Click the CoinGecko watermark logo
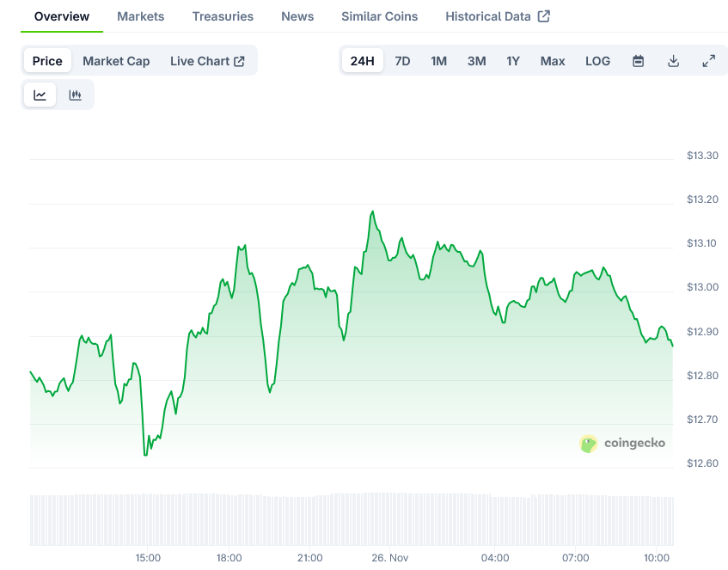Image resolution: width=728 pixels, height=570 pixels. (622, 444)
